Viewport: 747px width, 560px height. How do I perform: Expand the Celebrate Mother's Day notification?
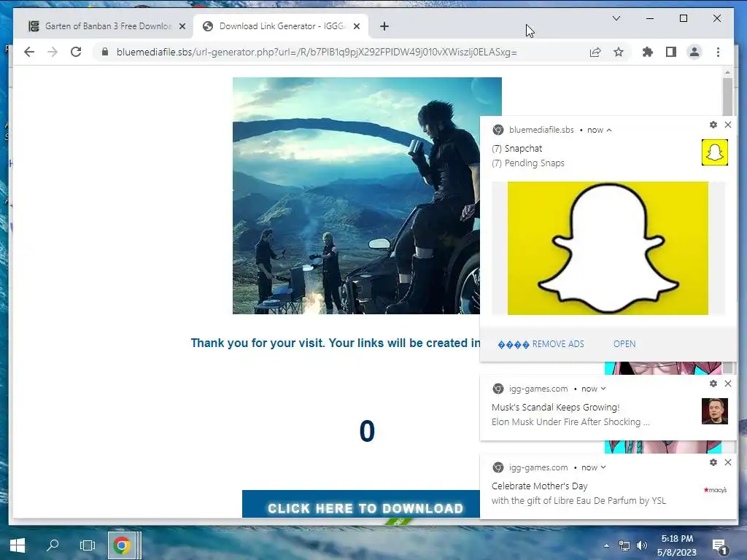(x=603, y=467)
